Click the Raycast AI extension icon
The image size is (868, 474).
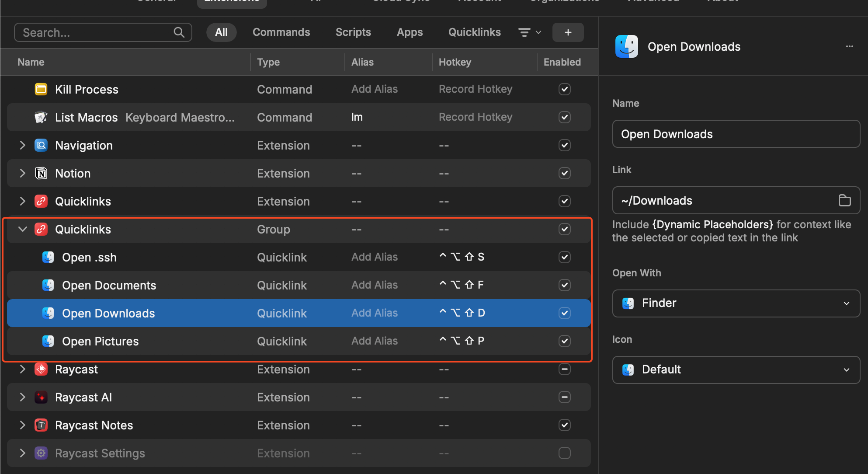pos(41,397)
